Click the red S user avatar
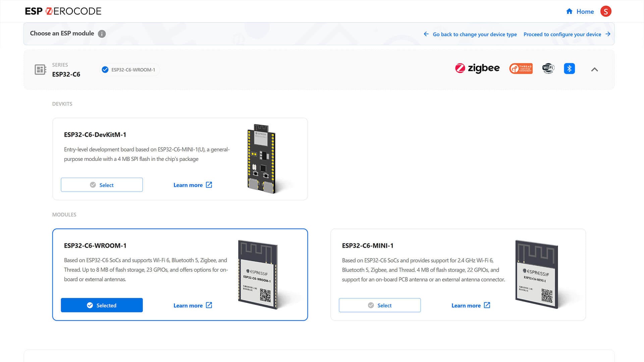Viewport: 644px width, 362px height. point(606,11)
